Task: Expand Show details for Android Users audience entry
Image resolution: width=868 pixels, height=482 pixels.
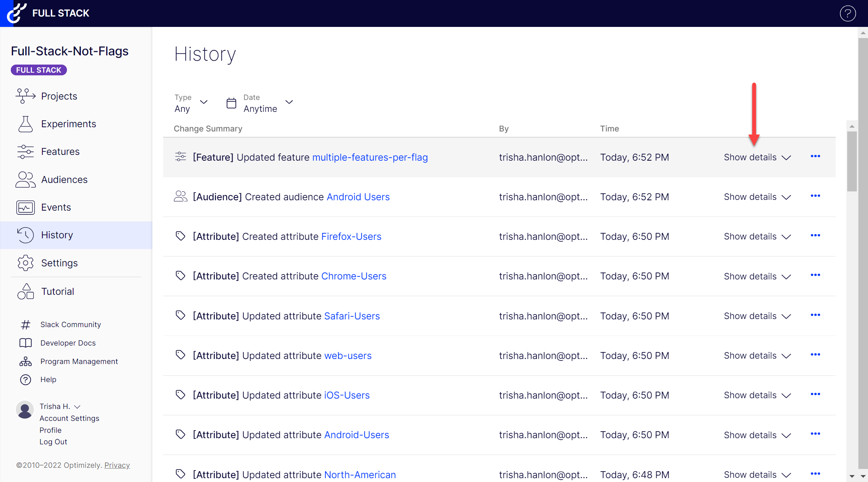Action: pos(756,196)
